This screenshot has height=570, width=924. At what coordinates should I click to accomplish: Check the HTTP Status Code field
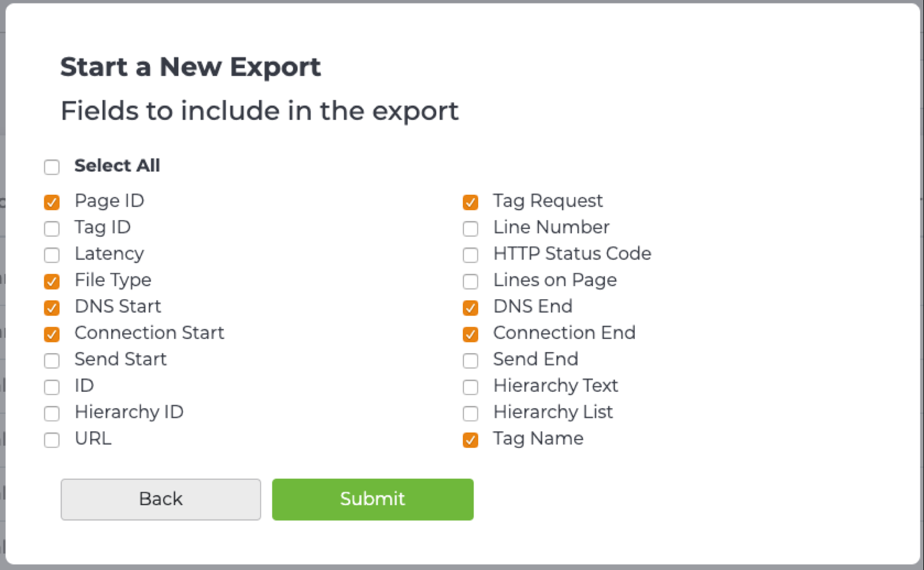point(470,255)
